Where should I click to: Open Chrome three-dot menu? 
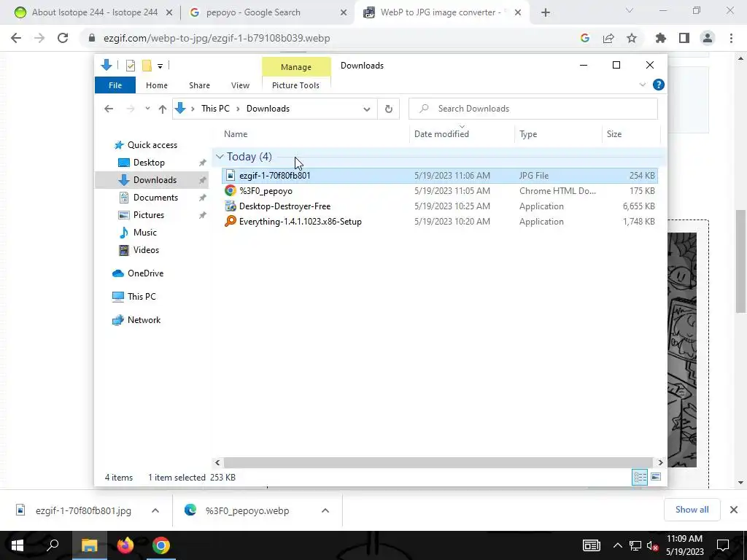(731, 38)
